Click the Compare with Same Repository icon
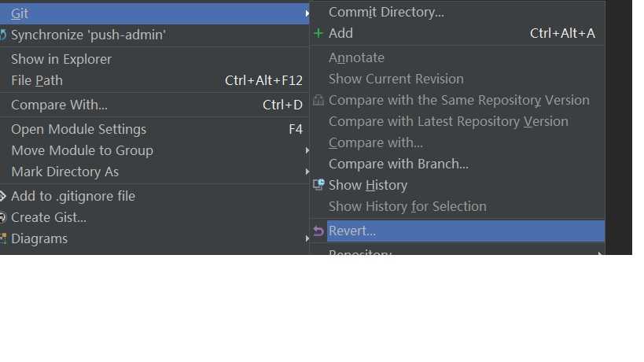 318,101
